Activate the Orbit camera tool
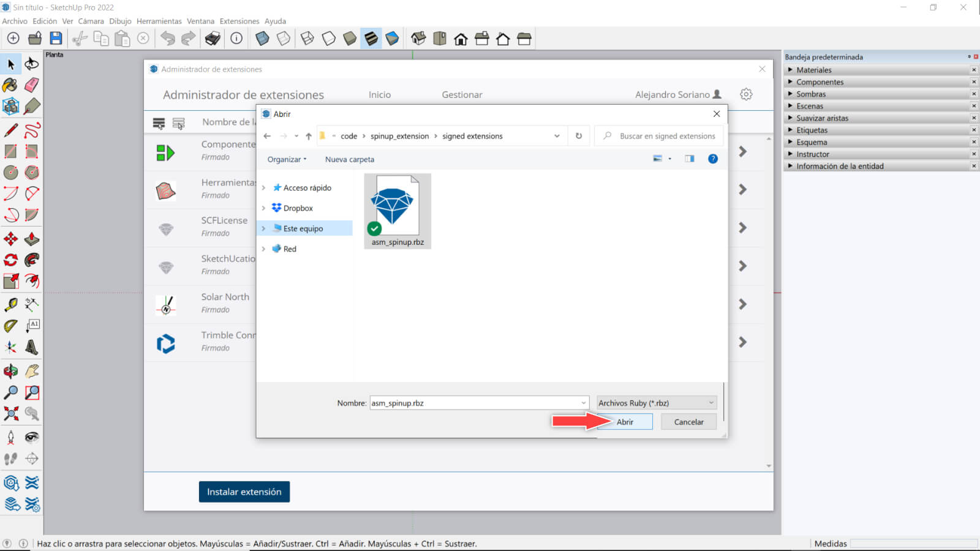980x551 pixels. [x=11, y=371]
